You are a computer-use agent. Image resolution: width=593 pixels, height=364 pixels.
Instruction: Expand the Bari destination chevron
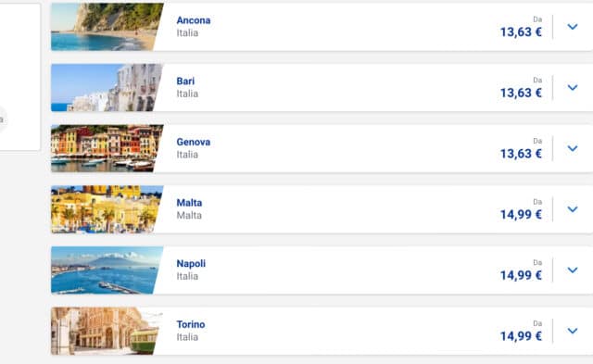pyautogui.click(x=573, y=87)
